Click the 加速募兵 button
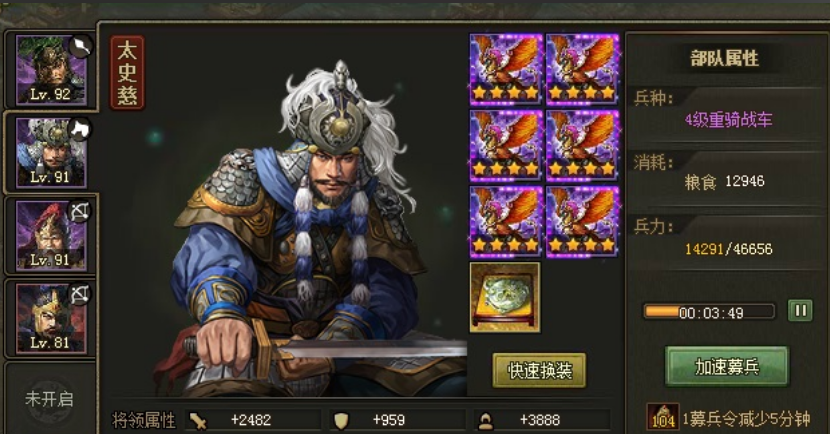 [x=727, y=366]
